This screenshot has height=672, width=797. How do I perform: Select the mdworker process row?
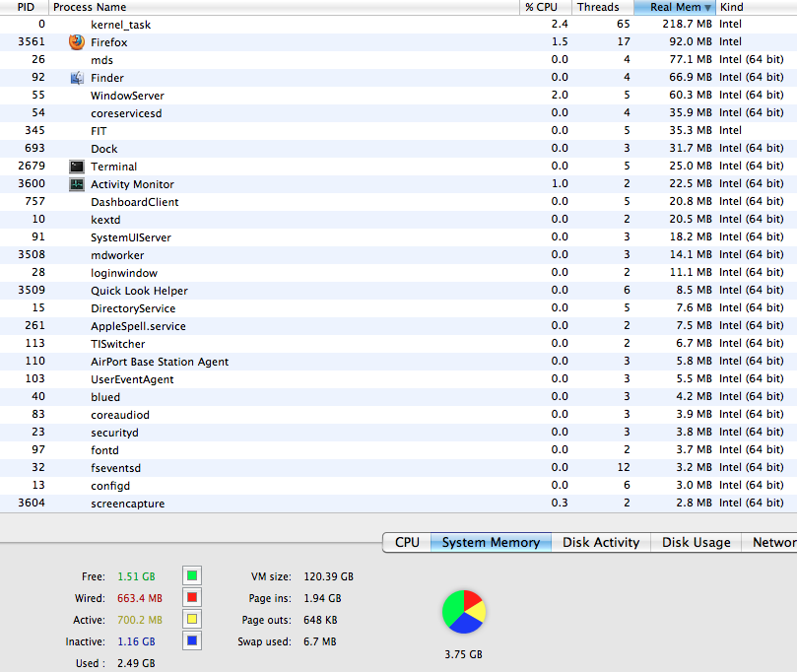tap(398, 254)
